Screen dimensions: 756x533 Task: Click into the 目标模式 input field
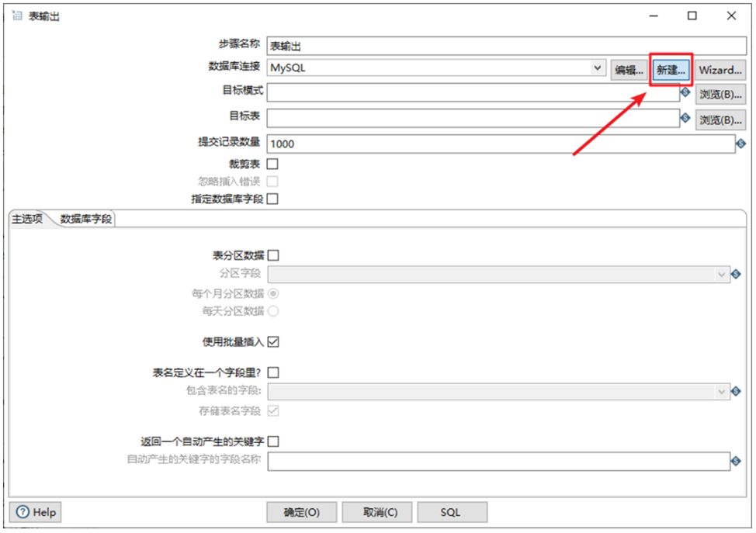(x=473, y=92)
